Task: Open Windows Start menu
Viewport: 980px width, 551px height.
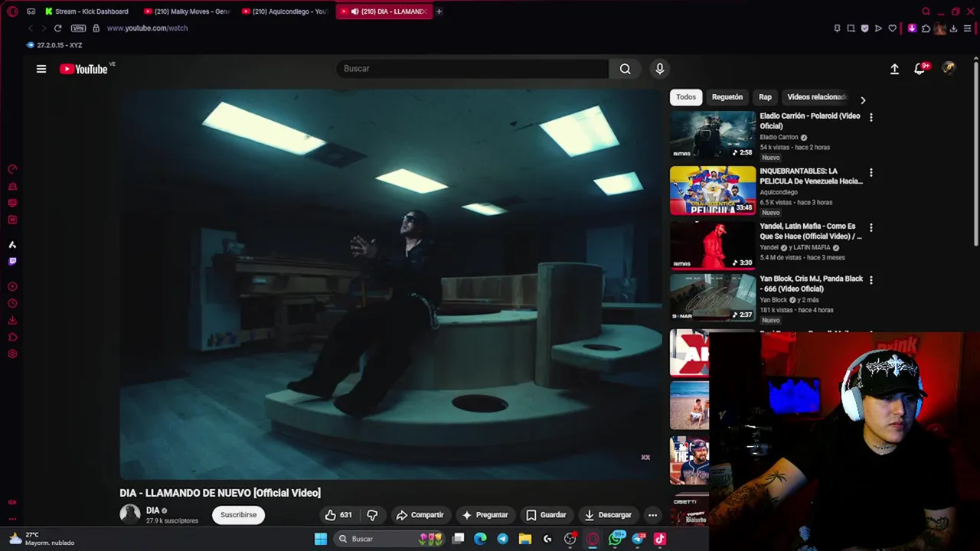Action: (x=321, y=539)
